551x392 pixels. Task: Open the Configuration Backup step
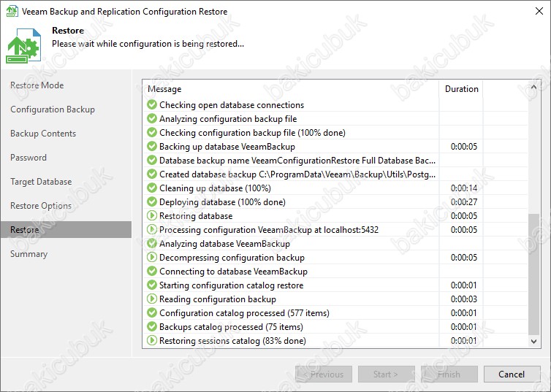[53, 109]
